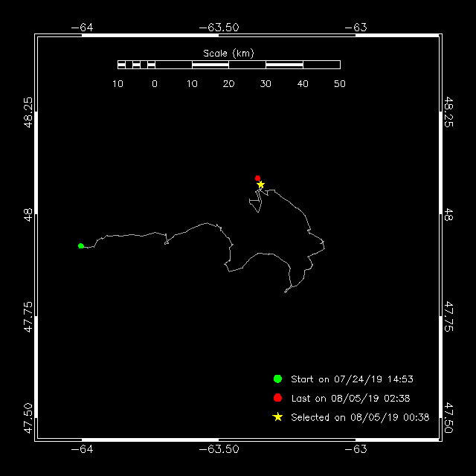
Task: Click the 'Selected on 08/05/19 00:38' legend text
Action: pyautogui.click(x=360, y=417)
